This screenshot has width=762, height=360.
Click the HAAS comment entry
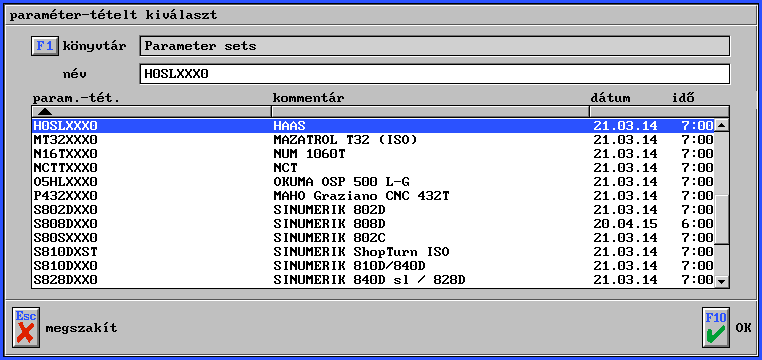(x=289, y=126)
